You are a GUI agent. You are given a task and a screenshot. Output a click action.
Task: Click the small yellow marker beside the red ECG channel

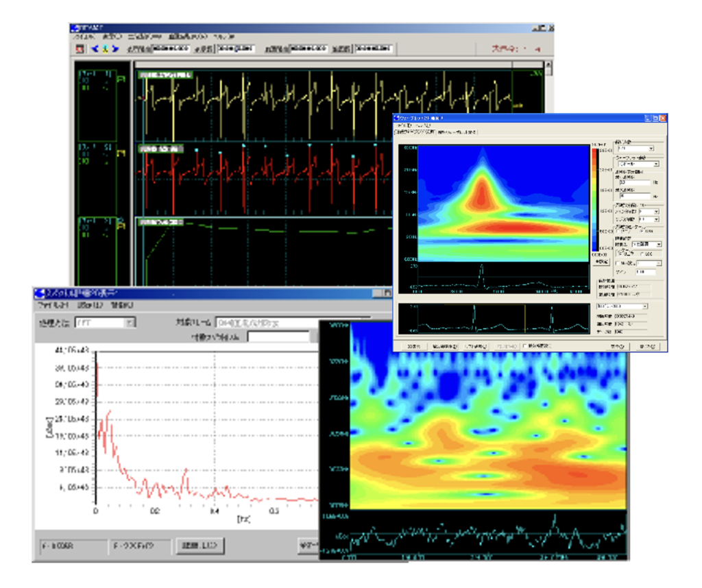(x=121, y=154)
